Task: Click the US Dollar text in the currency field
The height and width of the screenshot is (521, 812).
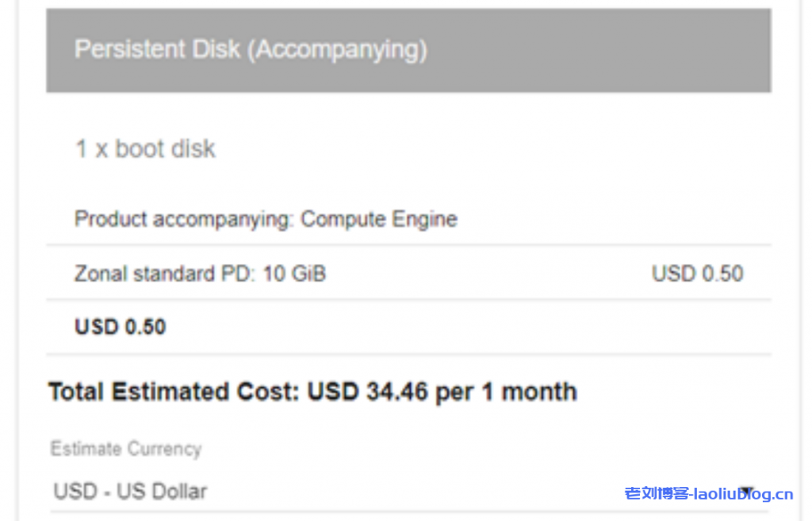Action: [162, 491]
